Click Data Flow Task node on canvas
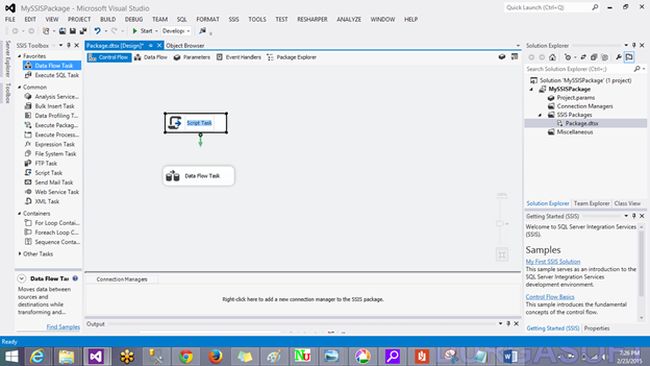Viewport: 650px width, 366px height. 199,176
